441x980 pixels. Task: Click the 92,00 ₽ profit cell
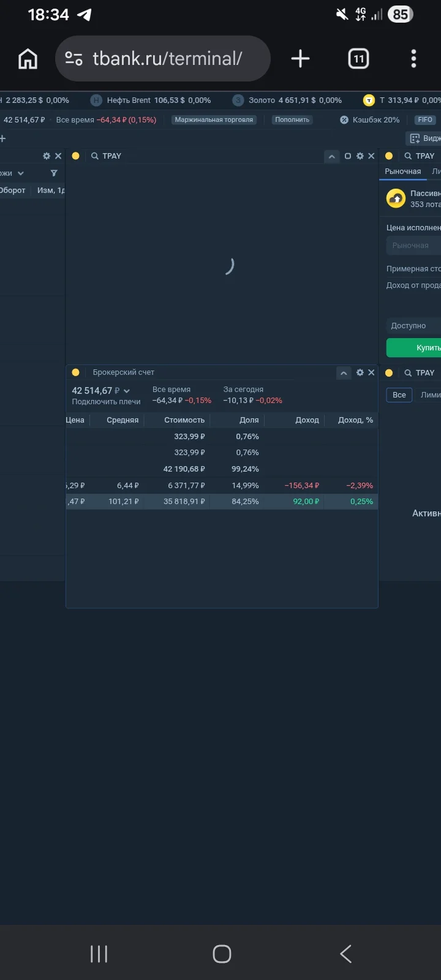pyautogui.click(x=306, y=502)
